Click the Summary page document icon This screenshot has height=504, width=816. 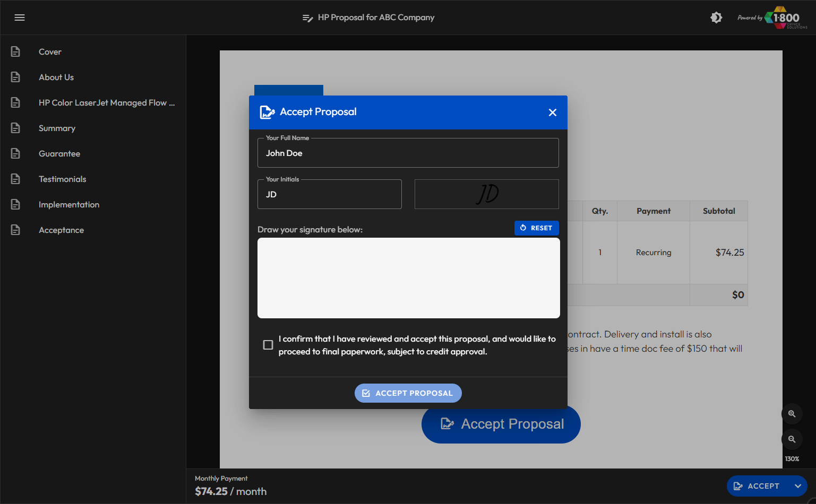pos(15,128)
